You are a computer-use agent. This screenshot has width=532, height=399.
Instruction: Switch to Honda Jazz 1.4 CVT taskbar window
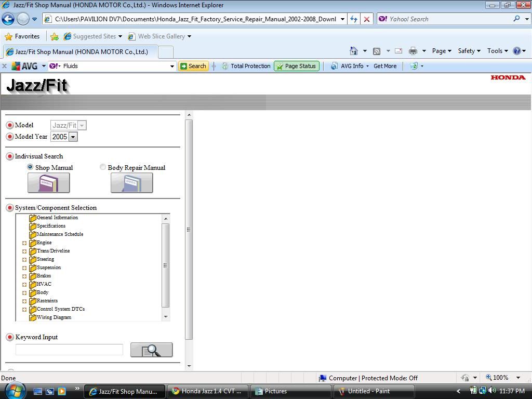coord(207,391)
